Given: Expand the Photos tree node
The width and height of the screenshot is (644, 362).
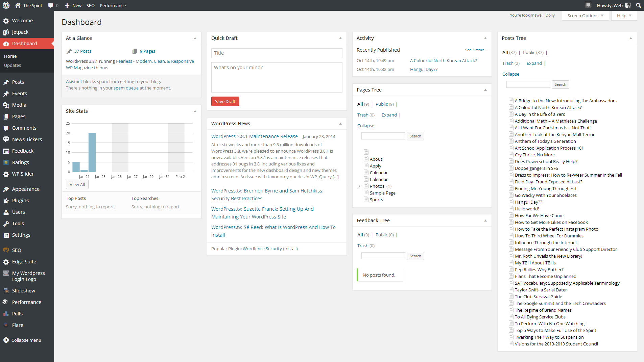Looking at the screenshot, I should pos(359,186).
